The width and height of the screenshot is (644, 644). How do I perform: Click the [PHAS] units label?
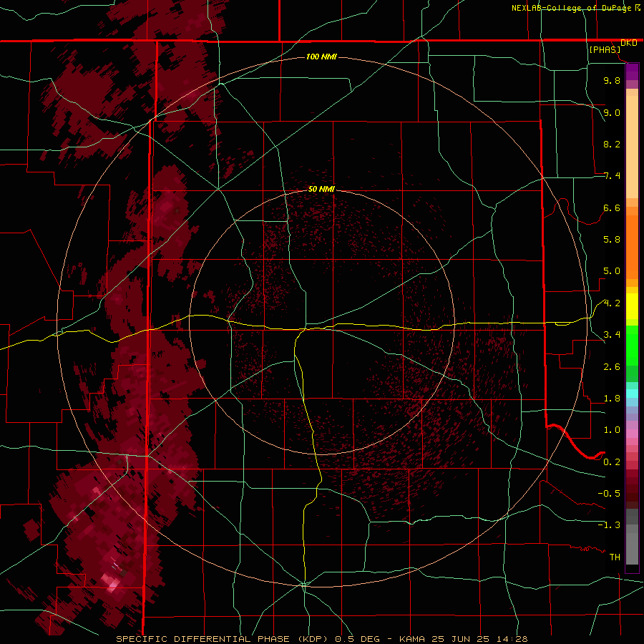(x=605, y=49)
